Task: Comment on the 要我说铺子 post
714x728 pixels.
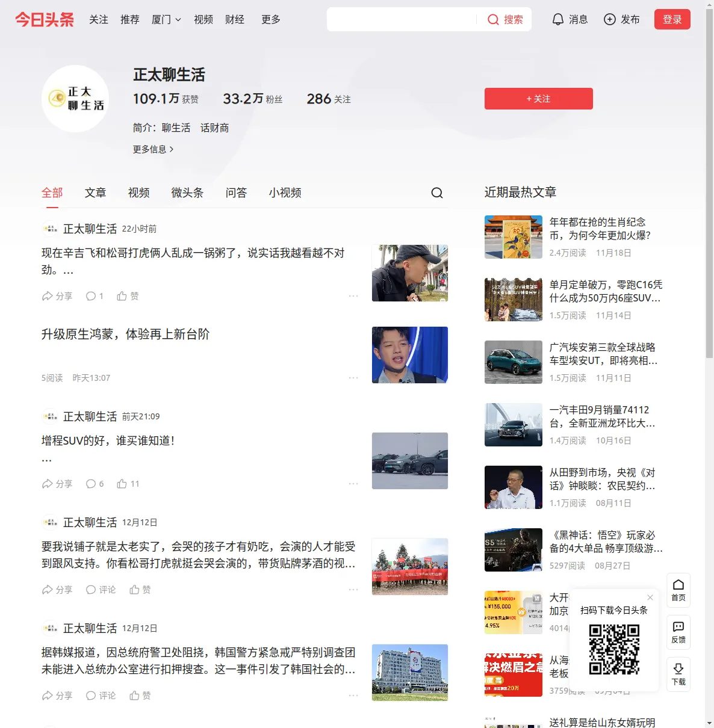Action: (x=101, y=590)
